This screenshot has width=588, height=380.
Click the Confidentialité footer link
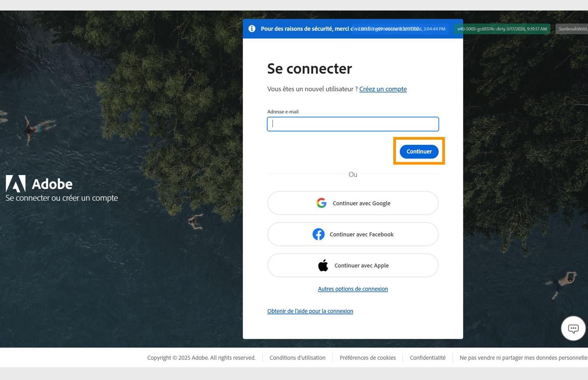pos(427,357)
